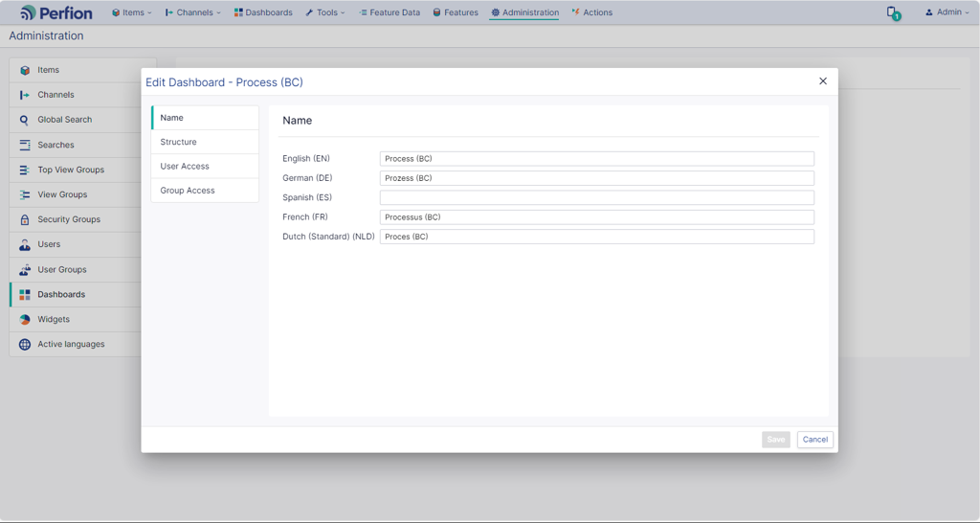This screenshot has width=980, height=523.
Task: Open User Groups in the sidebar
Action: (77, 269)
